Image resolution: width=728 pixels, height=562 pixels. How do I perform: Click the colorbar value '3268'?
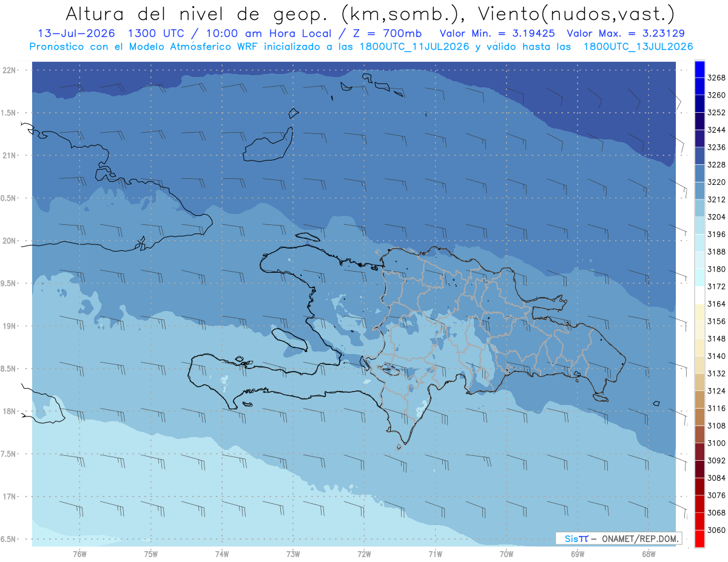(x=716, y=78)
